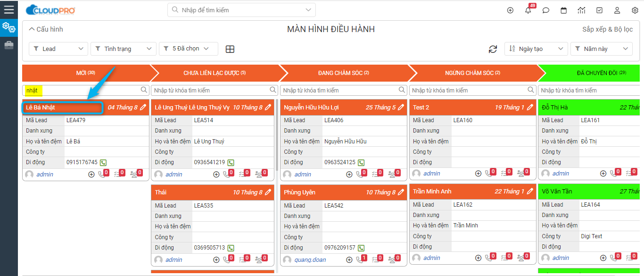Expand the Tình trạng filter dropdown
644x276 pixels.
click(x=123, y=49)
